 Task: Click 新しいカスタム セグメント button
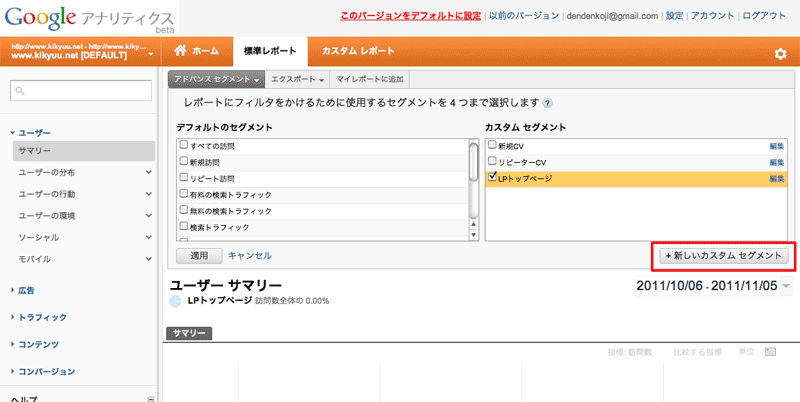tap(724, 256)
